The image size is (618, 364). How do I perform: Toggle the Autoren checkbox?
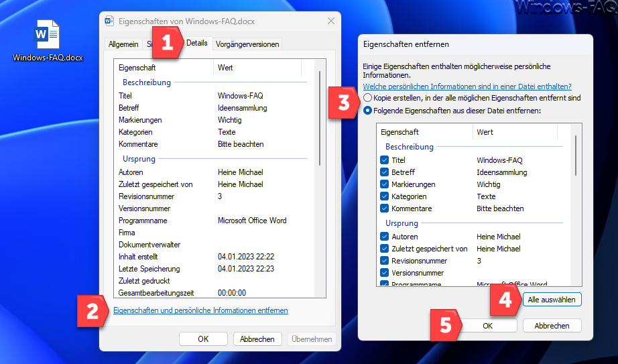384,237
